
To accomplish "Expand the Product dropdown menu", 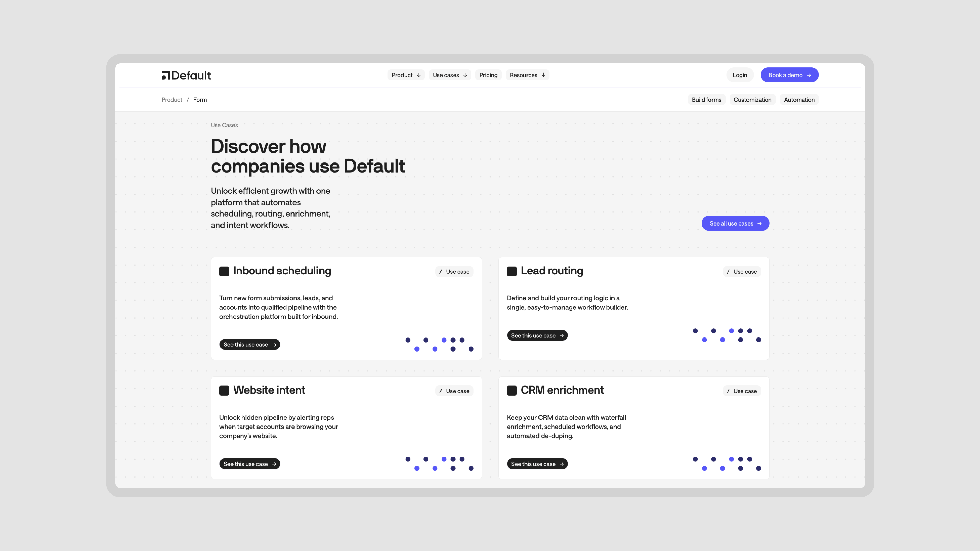I will 406,75.
